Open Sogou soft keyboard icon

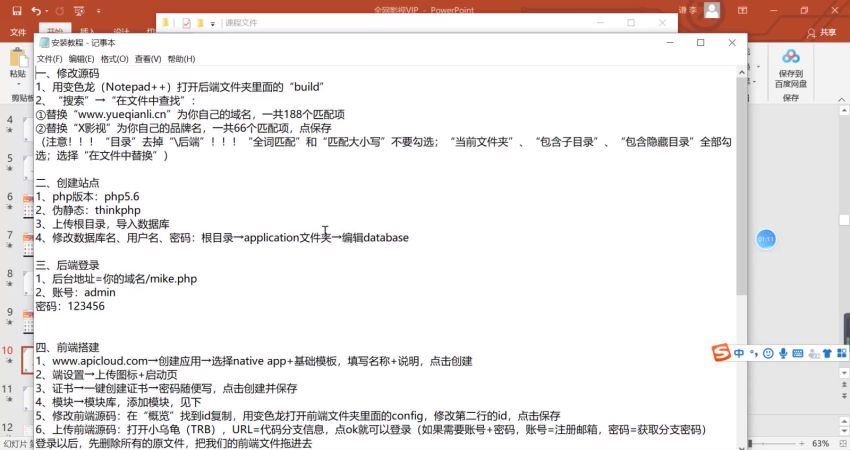coord(797,353)
